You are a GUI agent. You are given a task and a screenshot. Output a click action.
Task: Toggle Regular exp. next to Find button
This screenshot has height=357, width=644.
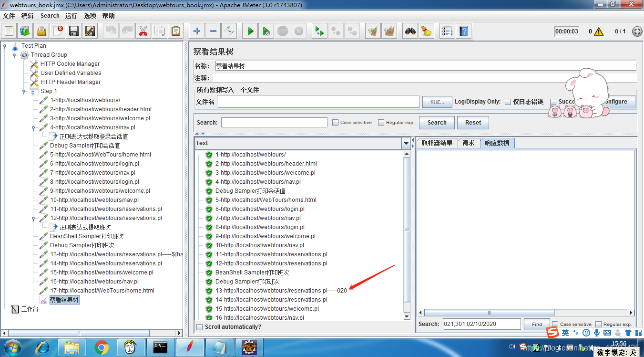point(598,325)
